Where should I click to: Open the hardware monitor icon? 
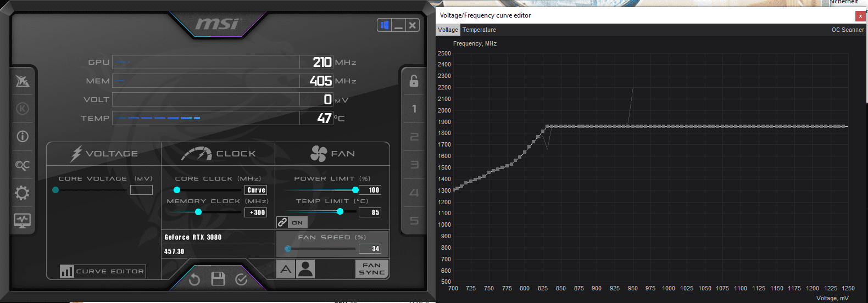(x=23, y=221)
